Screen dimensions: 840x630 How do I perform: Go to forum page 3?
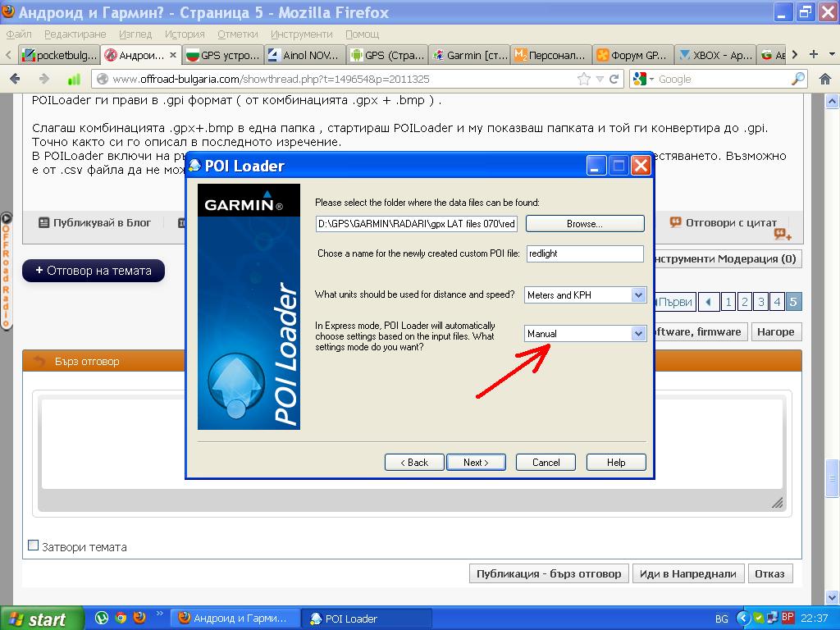(x=760, y=302)
